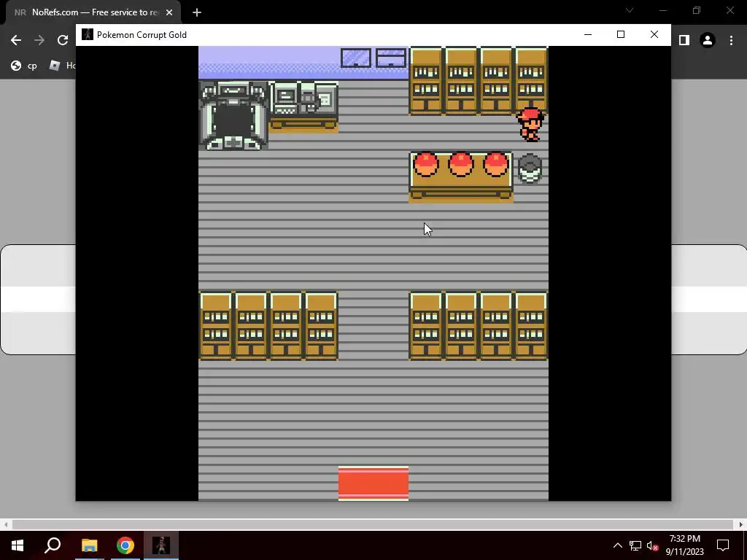Click the Pokemon Corrupt Gold title icon
Screen dimensions: 747x560
pos(88,34)
